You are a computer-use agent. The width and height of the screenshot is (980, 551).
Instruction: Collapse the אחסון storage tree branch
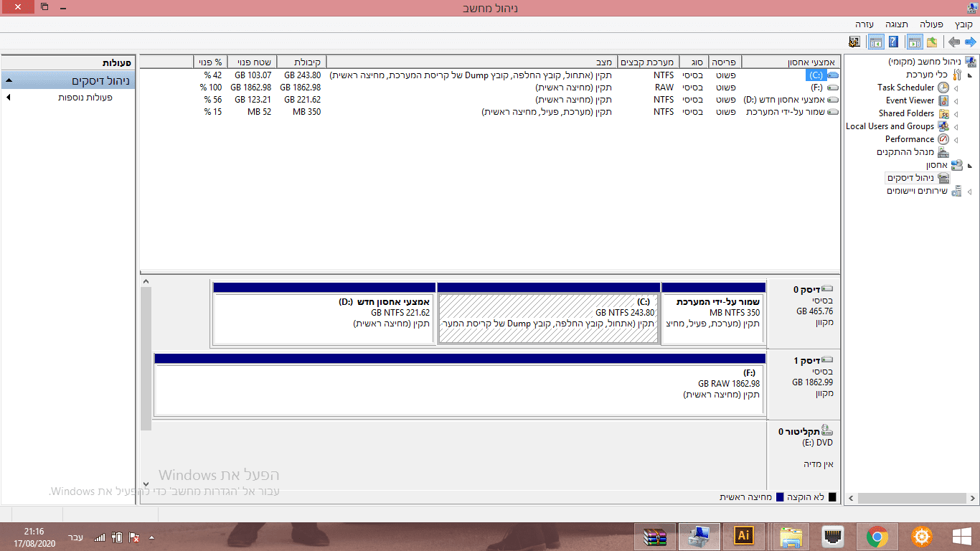pyautogui.click(x=970, y=166)
